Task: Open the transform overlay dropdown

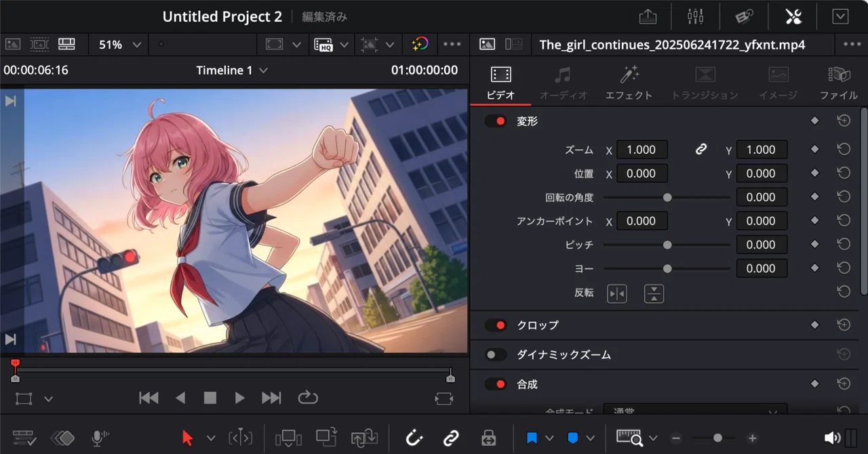Action: coord(48,399)
